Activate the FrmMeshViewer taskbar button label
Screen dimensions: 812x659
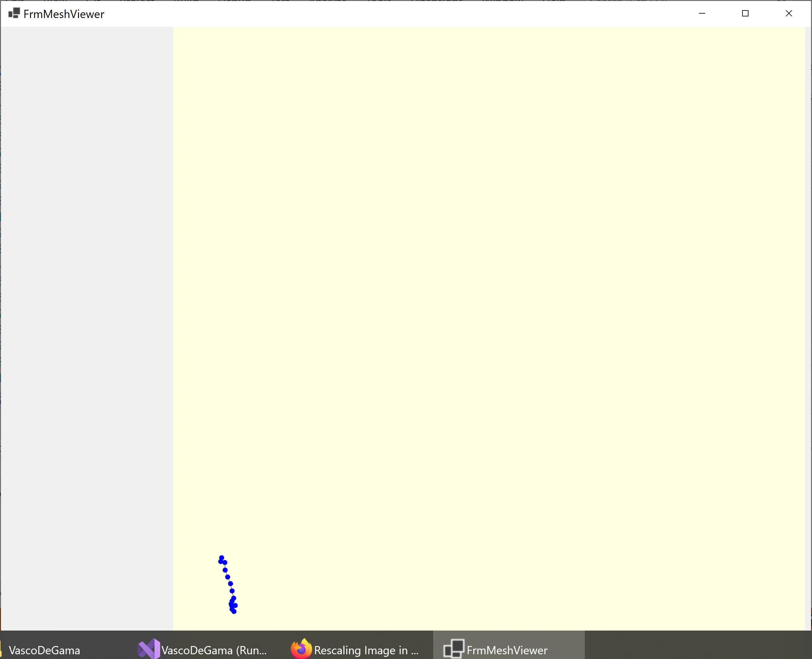[x=507, y=650]
